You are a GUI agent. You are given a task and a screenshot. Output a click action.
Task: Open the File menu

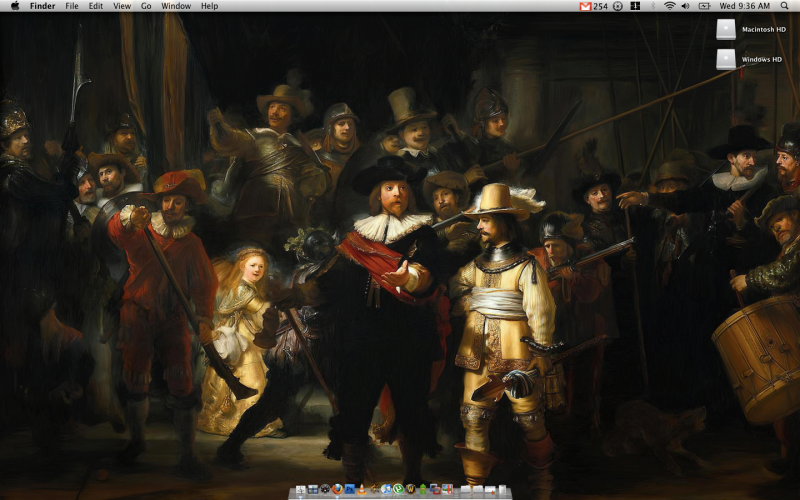(72, 6)
